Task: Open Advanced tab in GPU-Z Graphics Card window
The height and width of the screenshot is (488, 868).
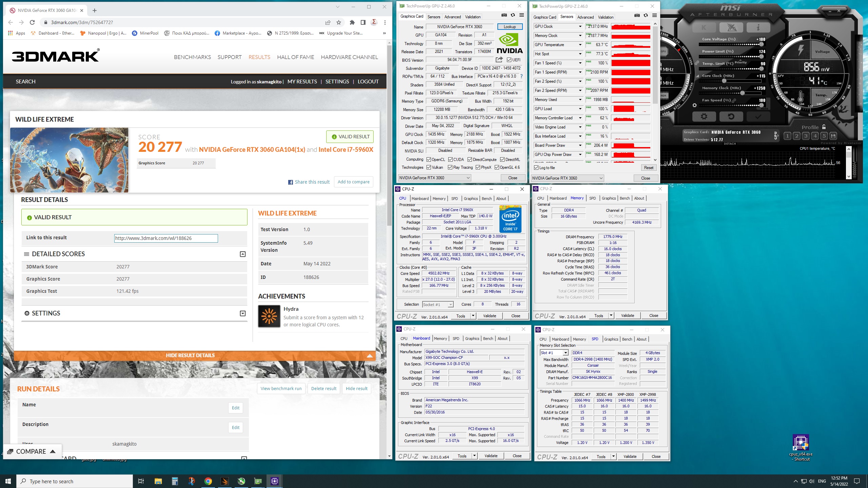Action: tap(453, 17)
